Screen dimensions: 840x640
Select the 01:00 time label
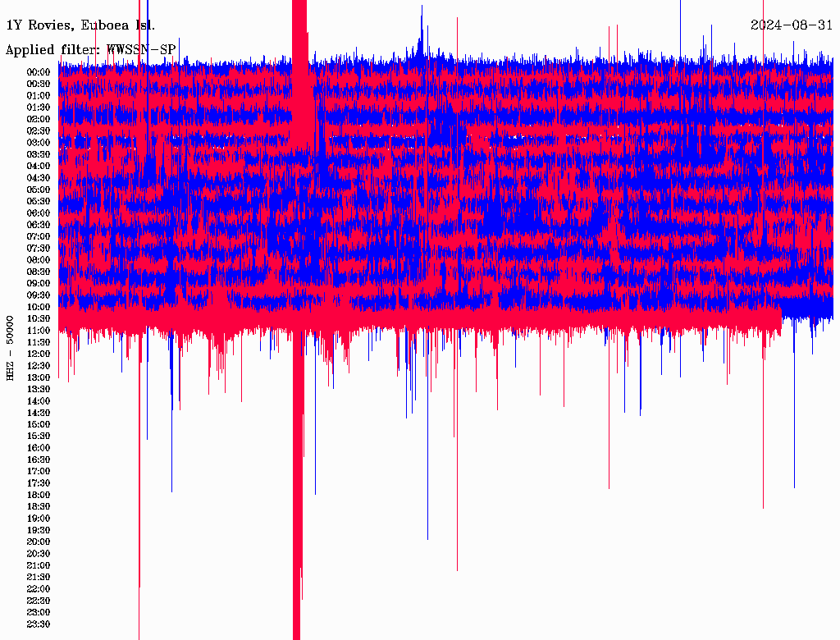pyautogui.click(x=39, y=96)
